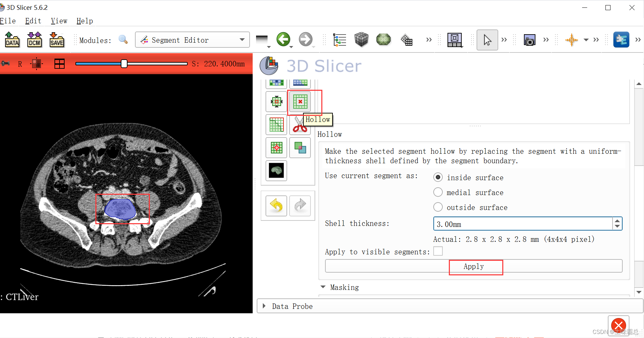Expand hidden toolbar items after Extensions icon
This screenshot has height=338, width=644.
point(638,40)
